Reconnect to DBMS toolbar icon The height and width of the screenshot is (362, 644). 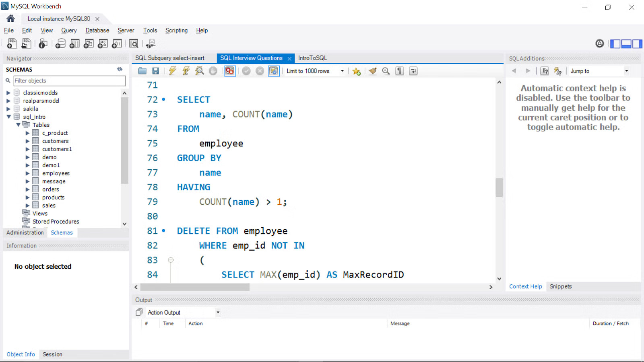pyautogui.click(x=151, y=43)
